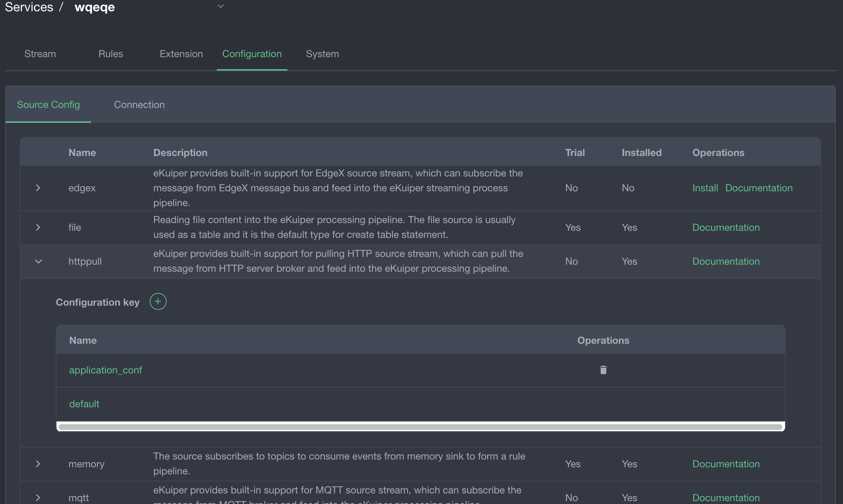
Task: Click the Configuration key heading
Action: pos(98,302)
